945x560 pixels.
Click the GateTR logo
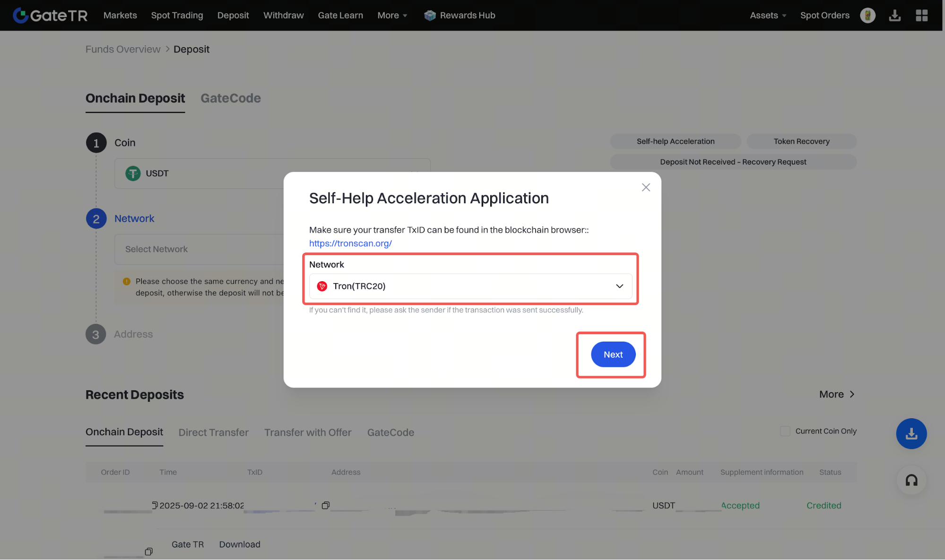pyautogui.click(x=50, y=15)
